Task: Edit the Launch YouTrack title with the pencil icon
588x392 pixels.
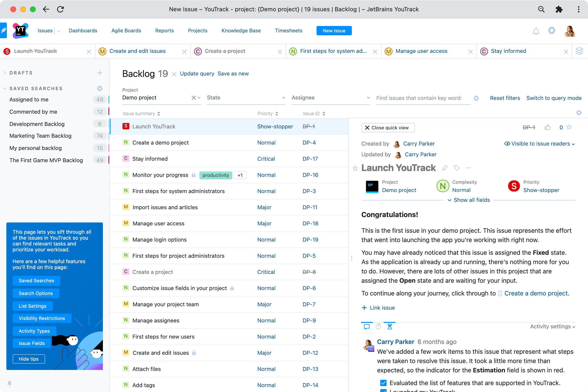Action: [x=445, y=168]
